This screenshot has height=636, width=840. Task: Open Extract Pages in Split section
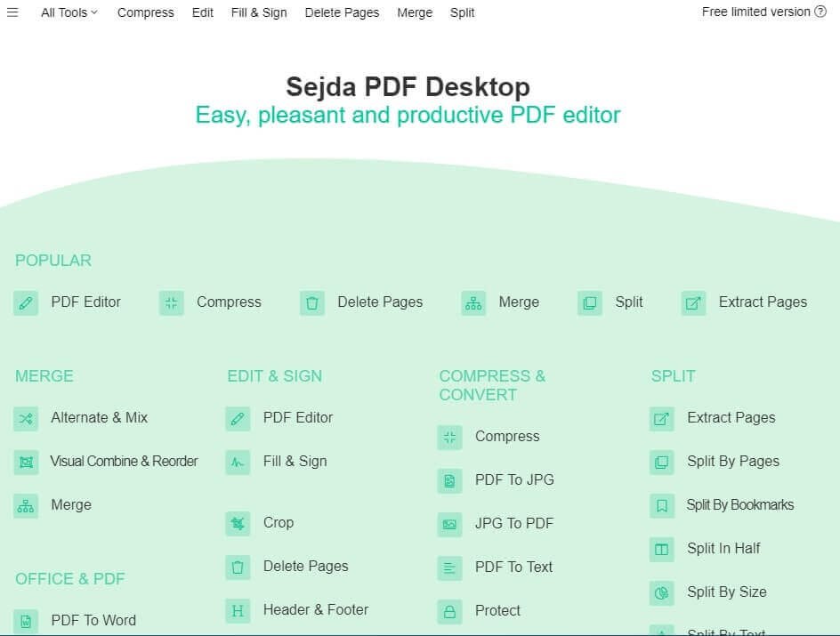[x=731, y=417]
